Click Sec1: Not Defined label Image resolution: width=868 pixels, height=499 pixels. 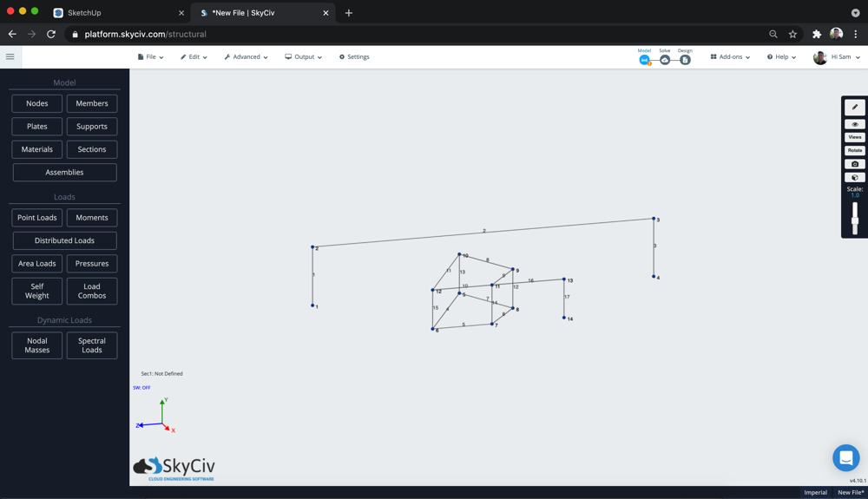[x=161, y=374]
